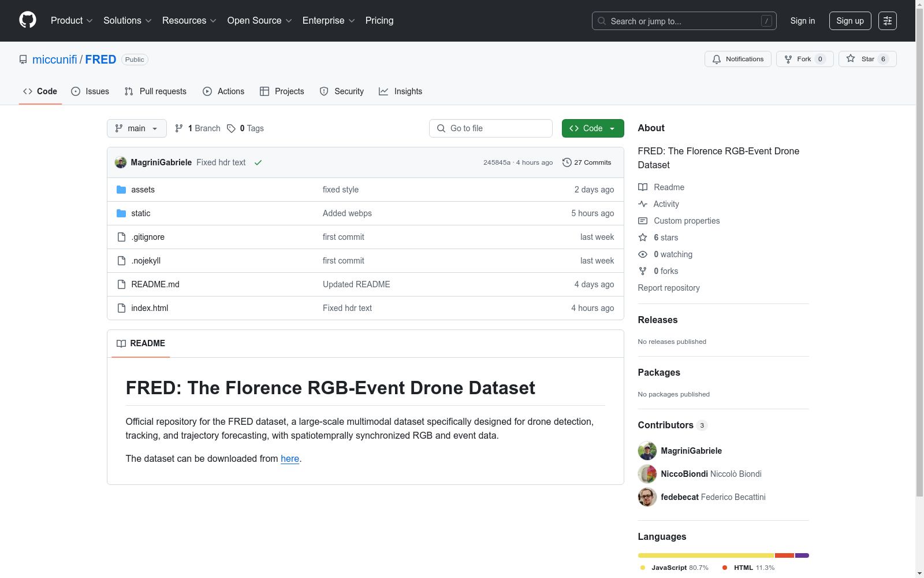The height and width of the screenshot is (578, 924).
Task: Click the .gitignore file icon
Action: pyautogui.click(x=121, y=237)
